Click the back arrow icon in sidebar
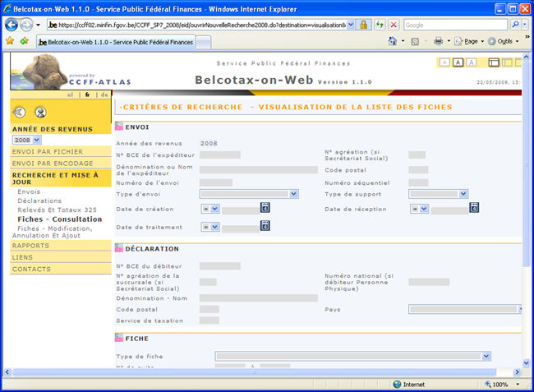 21,113
